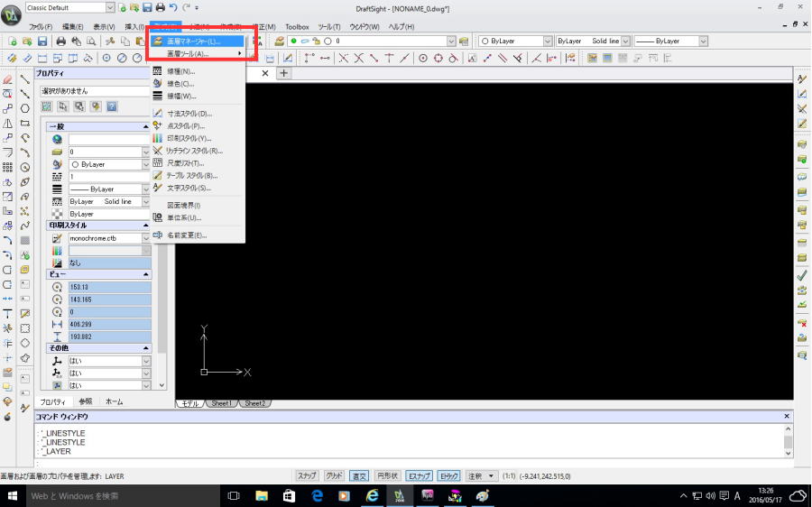
Task: Open the monochrome.ctb print style dropdown
Action: (145, 237)
